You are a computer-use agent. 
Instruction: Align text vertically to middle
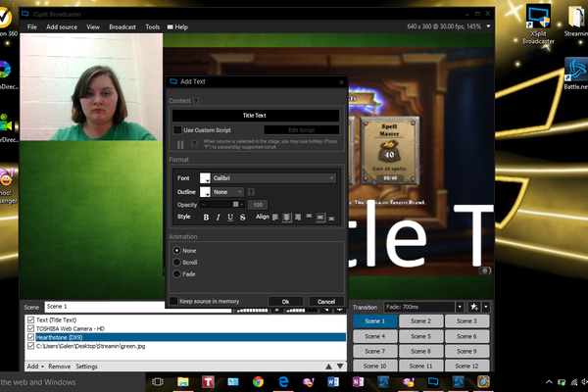319,218
